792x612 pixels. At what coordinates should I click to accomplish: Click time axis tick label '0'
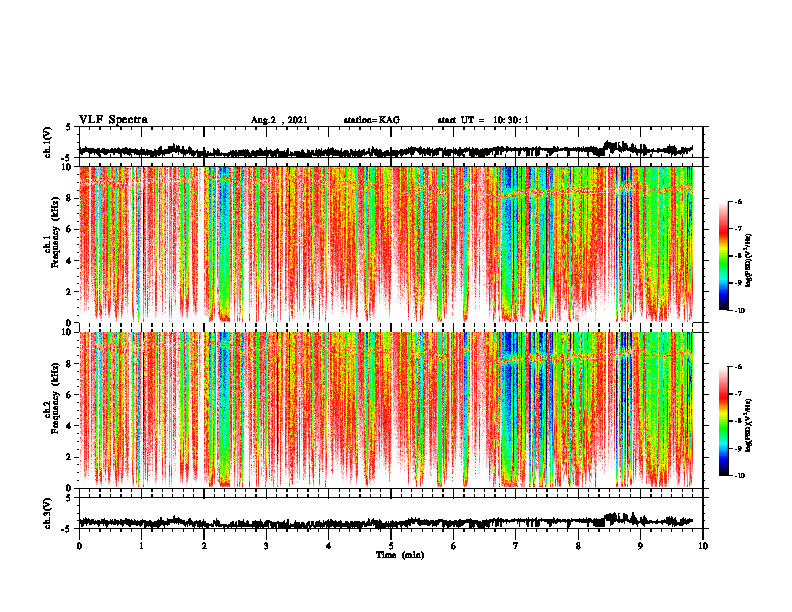point(79,546)
